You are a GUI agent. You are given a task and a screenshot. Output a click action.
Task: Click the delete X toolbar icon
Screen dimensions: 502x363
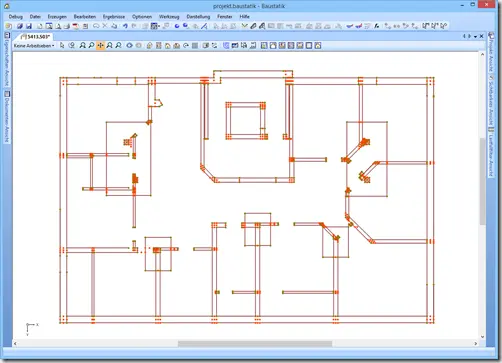click(105, 26)
